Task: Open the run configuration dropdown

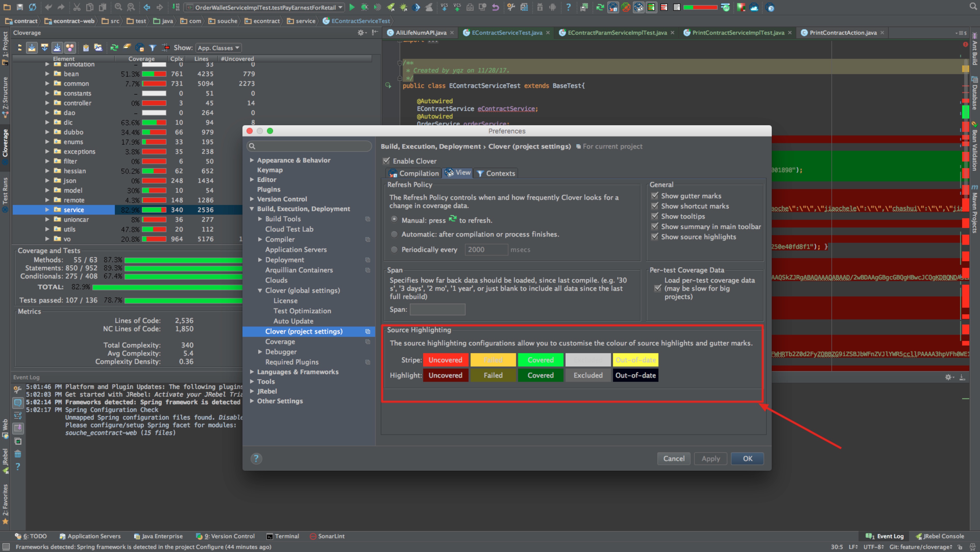Action: pyautogui.click(x=264, y=7)
